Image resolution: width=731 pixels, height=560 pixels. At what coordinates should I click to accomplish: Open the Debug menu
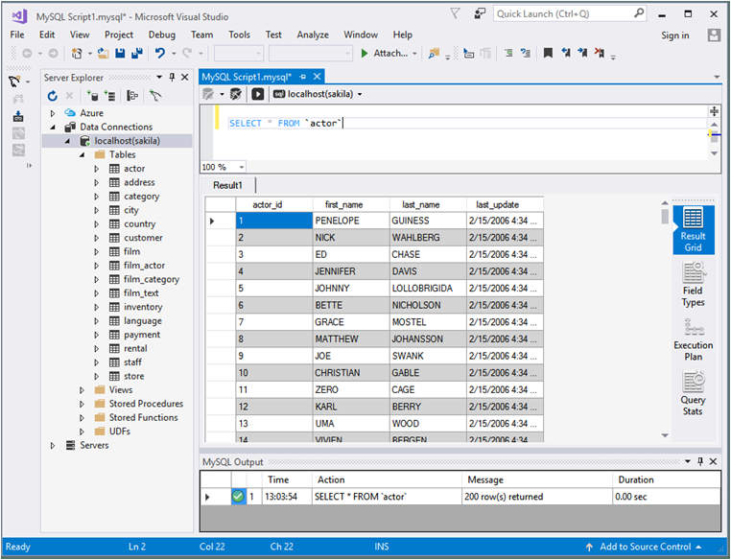(162, 35)
